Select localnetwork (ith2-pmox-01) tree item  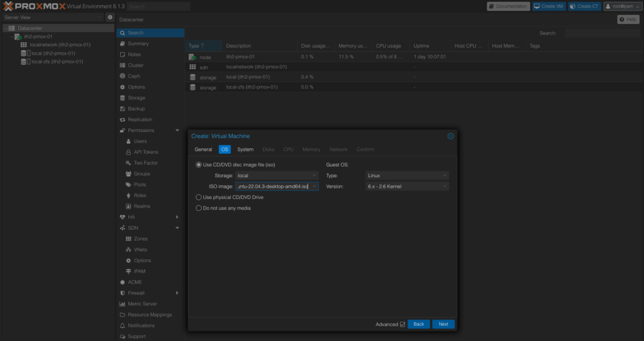pyautogui.click(x=60, y=45)
